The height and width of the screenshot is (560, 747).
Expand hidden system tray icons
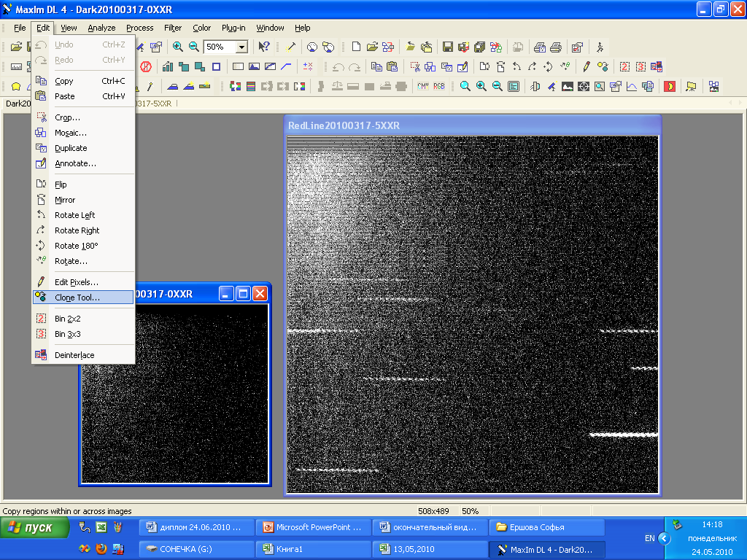664,538
